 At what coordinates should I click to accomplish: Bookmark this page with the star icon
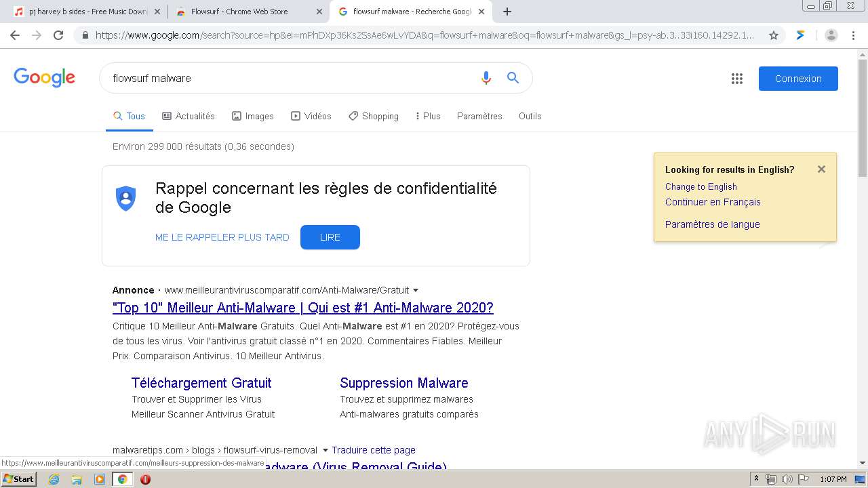click(x=773, y=35)
